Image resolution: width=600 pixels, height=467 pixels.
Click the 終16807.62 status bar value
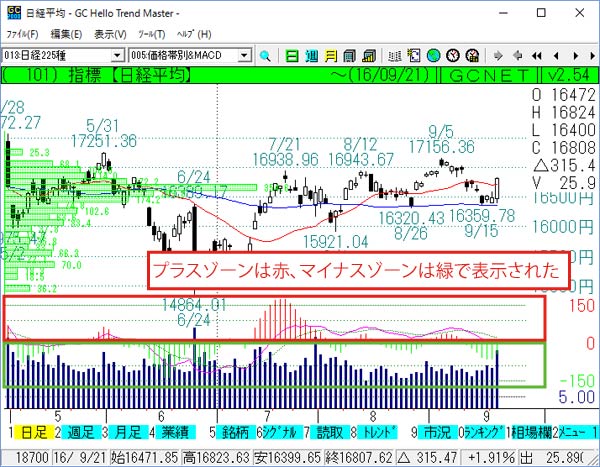(359, 457)
